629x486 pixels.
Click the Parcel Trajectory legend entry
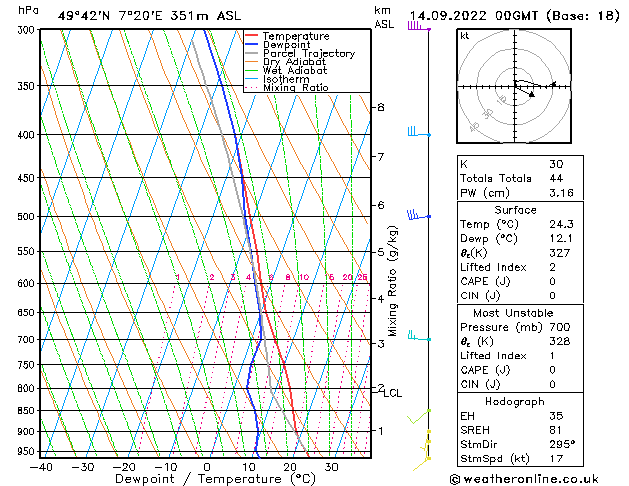pos(307,54)
